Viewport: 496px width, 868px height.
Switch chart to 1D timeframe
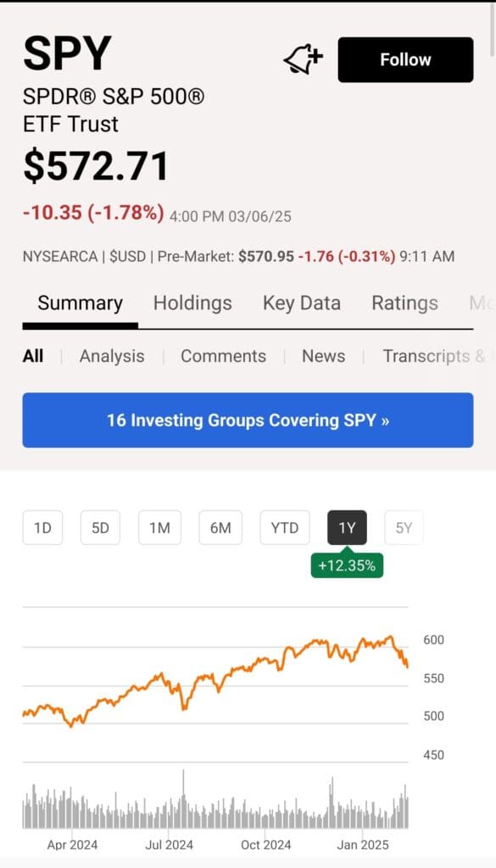click(x=42, y=527)
